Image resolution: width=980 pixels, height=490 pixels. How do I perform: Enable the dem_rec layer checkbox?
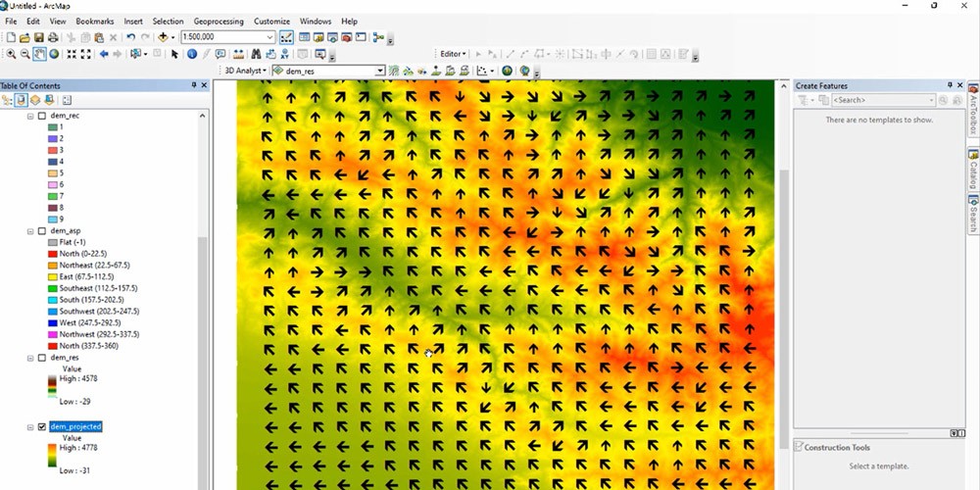pyautogui.click(x=41, y=116)
